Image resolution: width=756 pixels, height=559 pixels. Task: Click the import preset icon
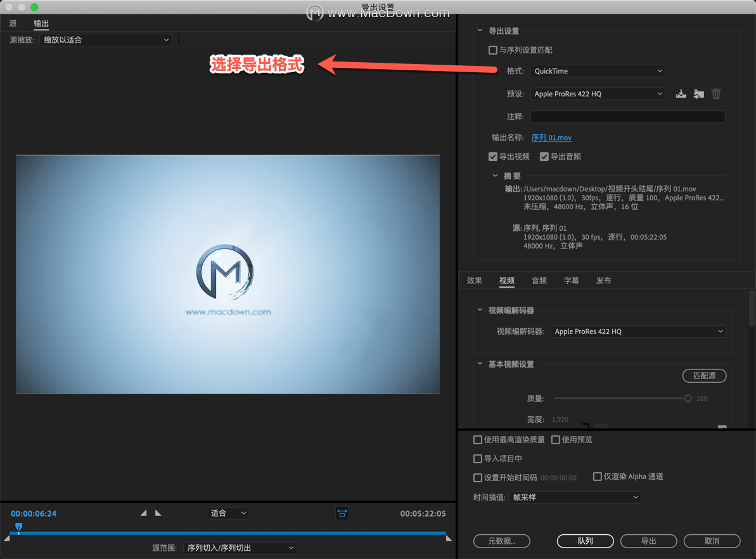tap(698, 94)
